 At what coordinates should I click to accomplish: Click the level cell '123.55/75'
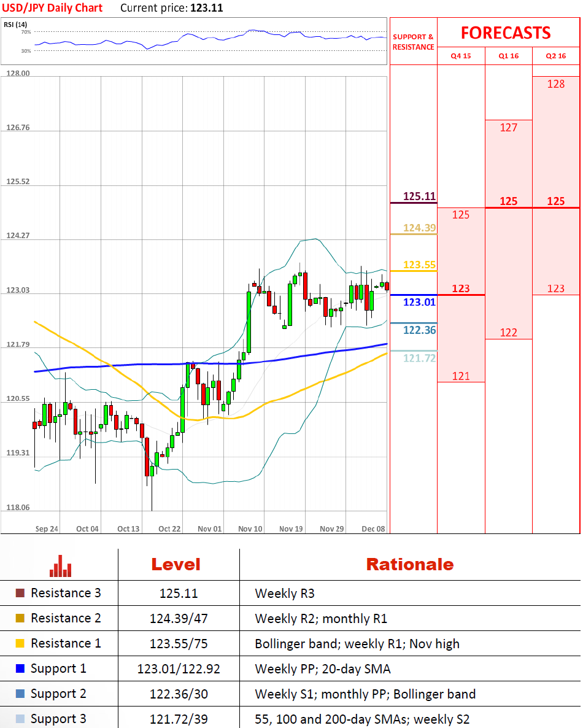click(179, 643)
